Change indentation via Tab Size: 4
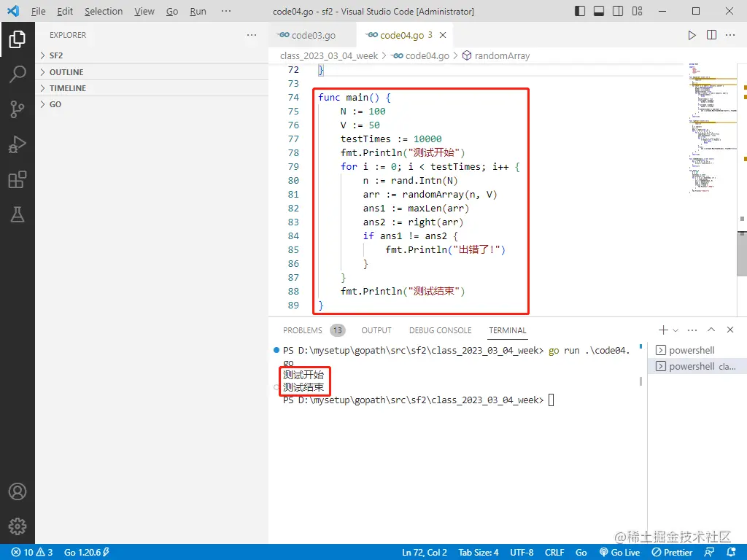This screenshot has width=747, height=560. pyautogui.click(x=479, y=553)
